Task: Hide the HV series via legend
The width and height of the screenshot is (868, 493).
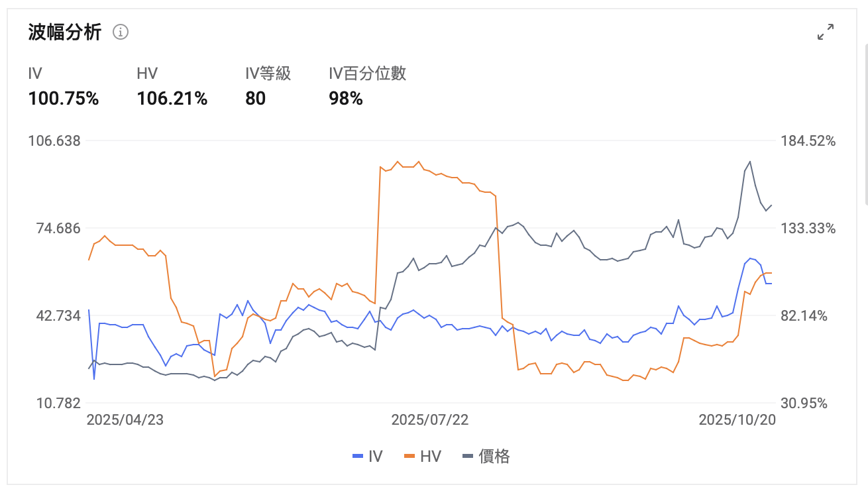Action: point(423,456)
